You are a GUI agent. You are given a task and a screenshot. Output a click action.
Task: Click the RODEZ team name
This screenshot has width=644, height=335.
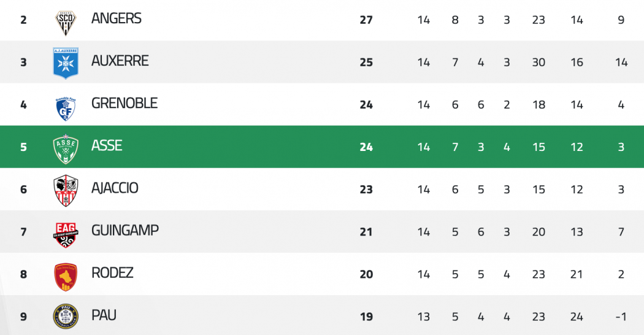tap(112, 273)
